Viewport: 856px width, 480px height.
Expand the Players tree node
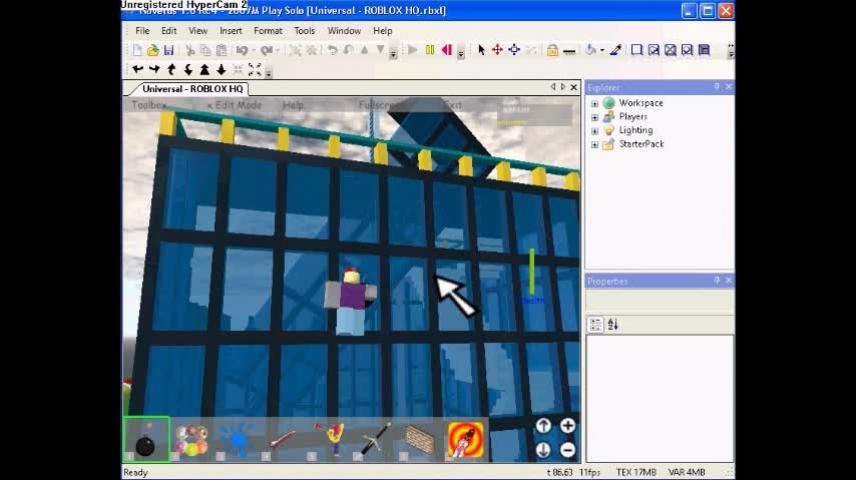(595, 117)
